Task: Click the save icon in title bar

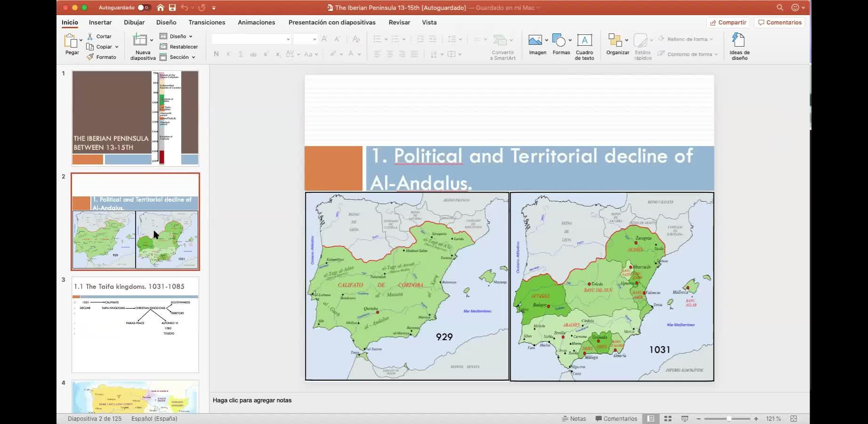Action: pos(172,8)
